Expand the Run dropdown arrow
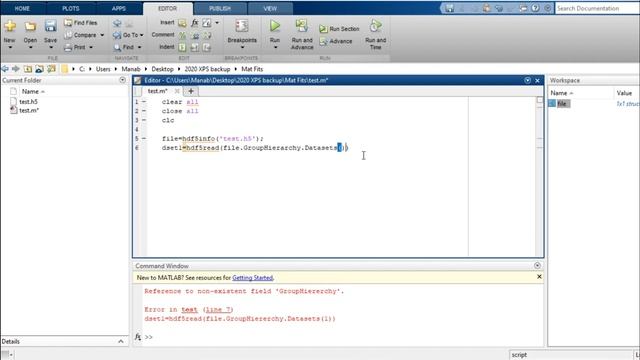Image resolution: width=640 pixels, height=360 pixels. point(275,47)
